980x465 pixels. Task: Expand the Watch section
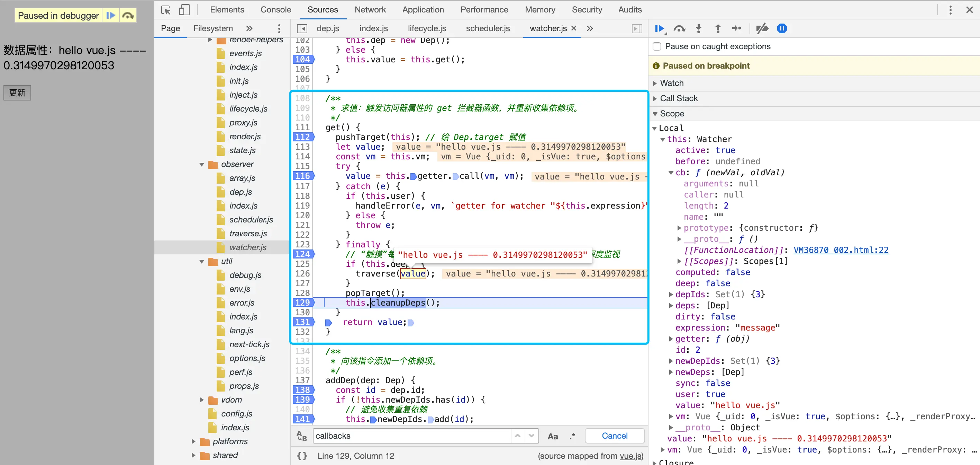[671, 83]
